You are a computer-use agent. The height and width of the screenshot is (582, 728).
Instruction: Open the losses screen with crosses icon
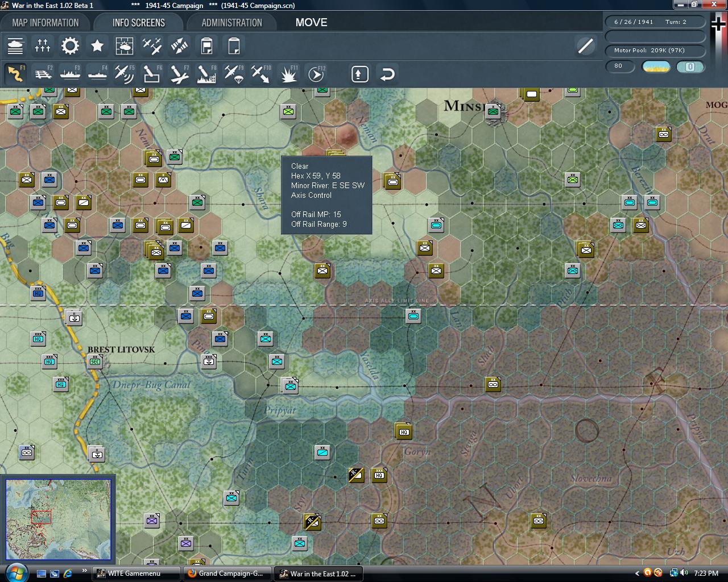coord(43,45)
